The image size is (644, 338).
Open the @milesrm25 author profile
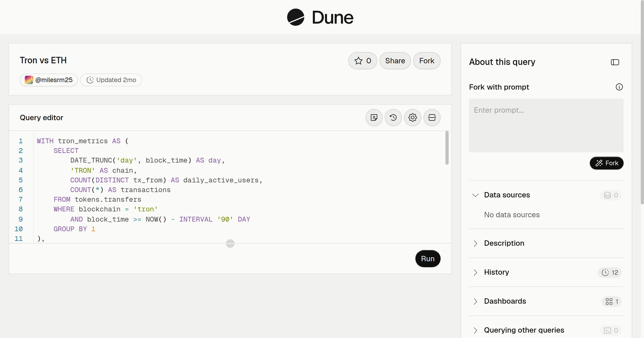49,80
